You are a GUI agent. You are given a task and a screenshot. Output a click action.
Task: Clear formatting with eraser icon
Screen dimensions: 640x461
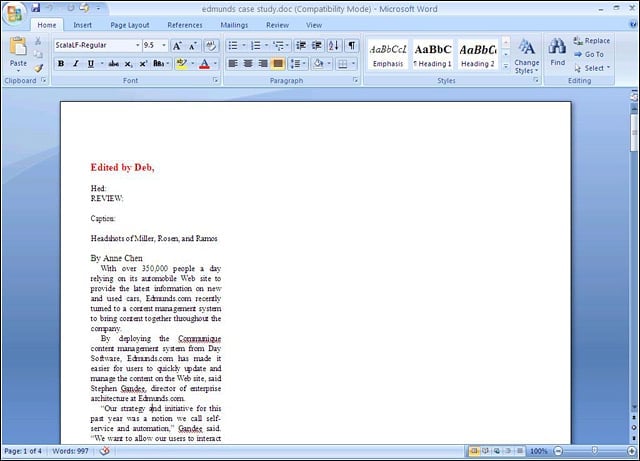click(x=211, y=46)
